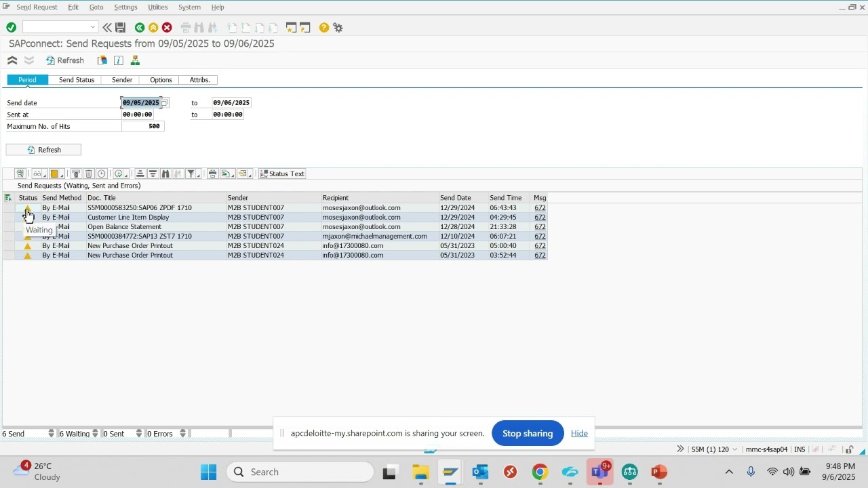Toggle the 0 Errors status filter
The height and width of the screenshot is (488, 868).
[x=166, y=434]
